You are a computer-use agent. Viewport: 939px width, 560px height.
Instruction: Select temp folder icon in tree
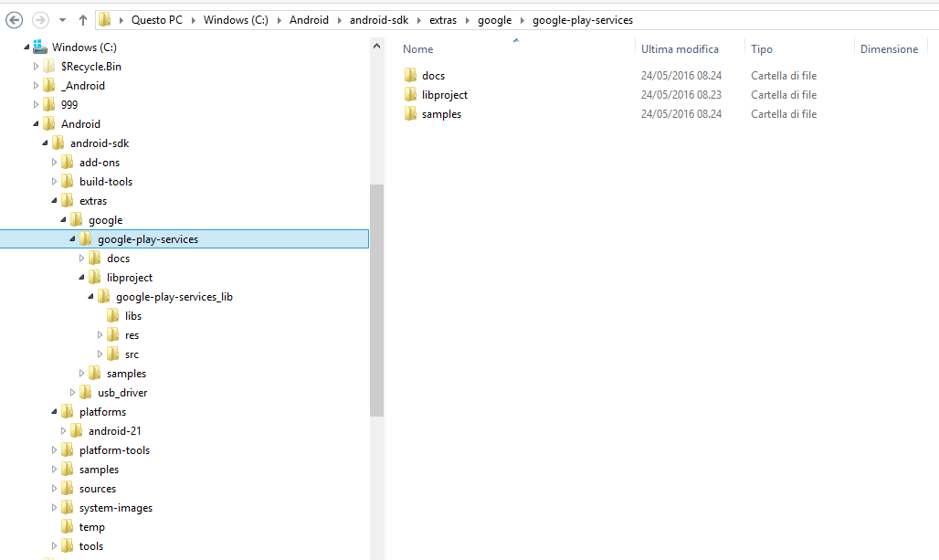point(68,526)
